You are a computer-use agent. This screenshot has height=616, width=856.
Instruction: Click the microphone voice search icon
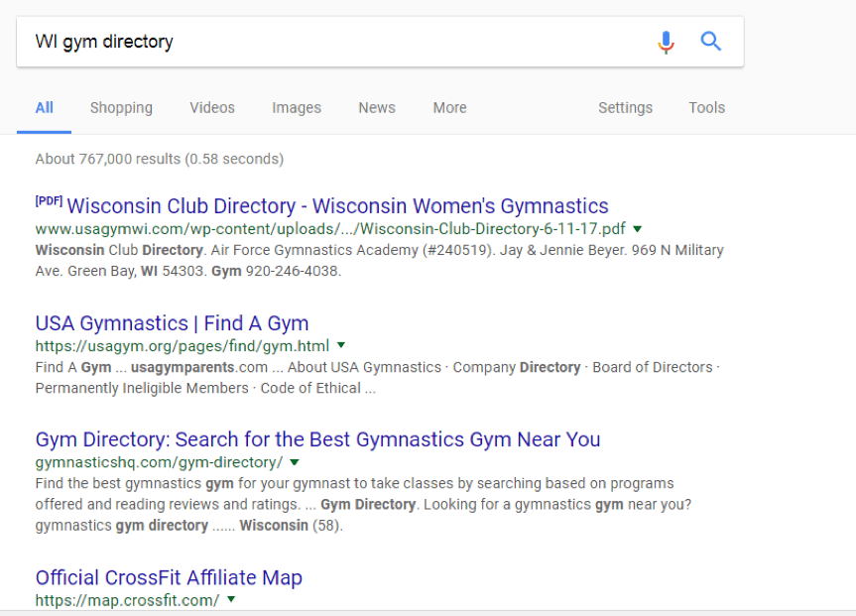pos(666,42)
